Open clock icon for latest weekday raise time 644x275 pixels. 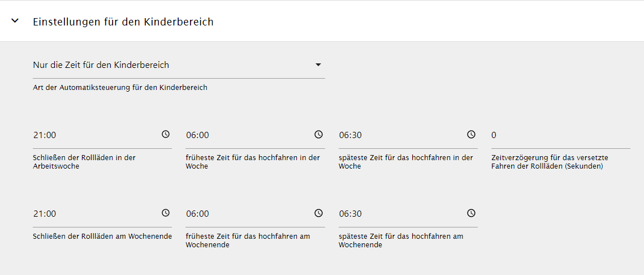pos(471,134)
